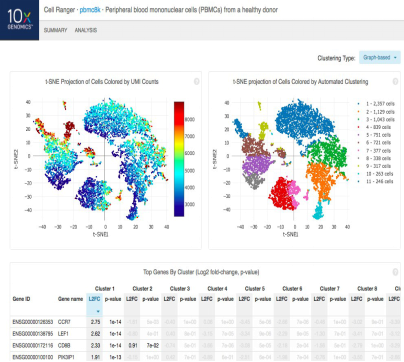This screenshot has width=404, height=362.
Task: Click the Cluster 1 L2FC column header
Action: tap(94, 299)
